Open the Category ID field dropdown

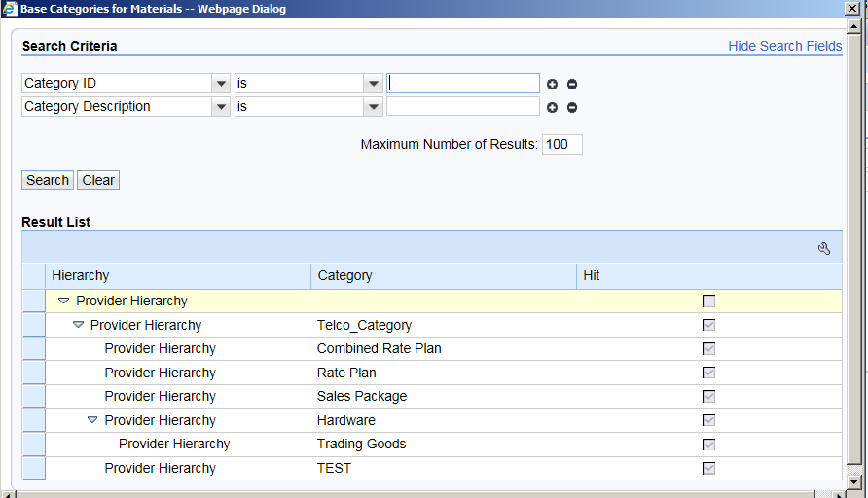[221, 84]
